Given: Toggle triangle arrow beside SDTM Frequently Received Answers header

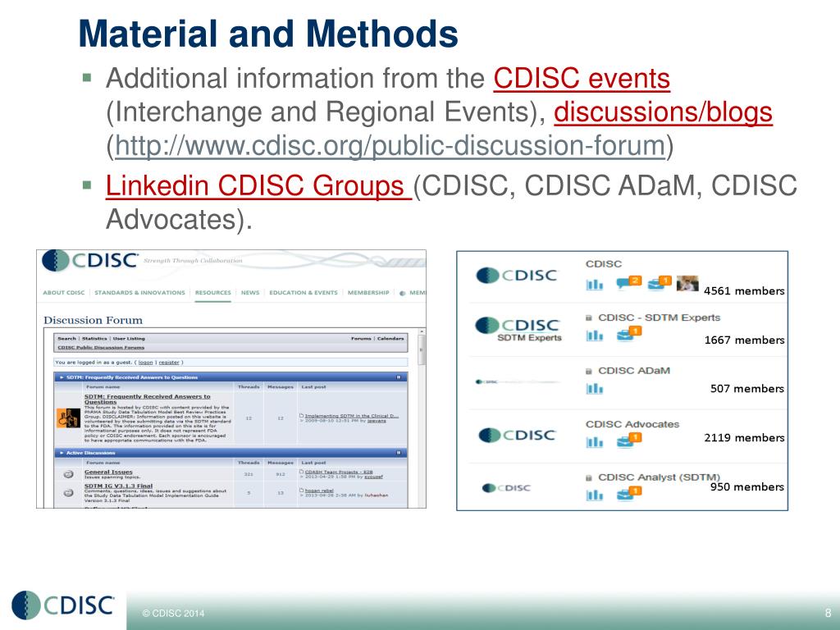Looking at the screenshot, I should click(x=62, y=377).
